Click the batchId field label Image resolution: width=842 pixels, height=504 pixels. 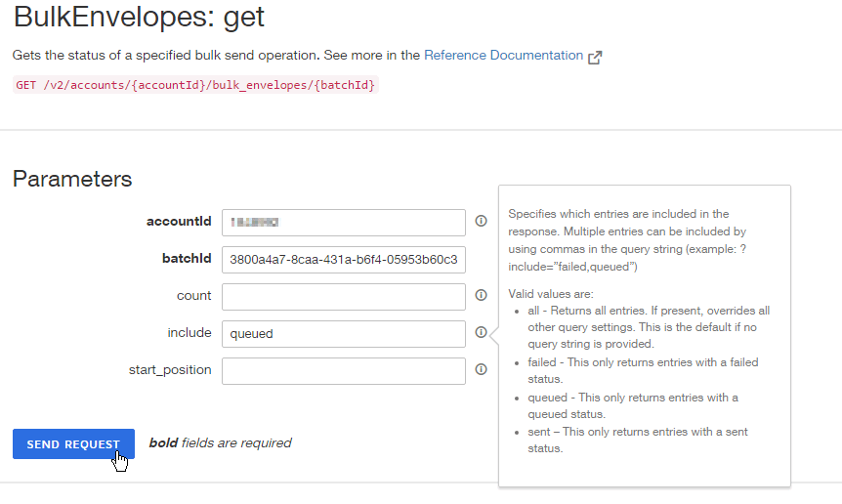click(x=186, y=259)
